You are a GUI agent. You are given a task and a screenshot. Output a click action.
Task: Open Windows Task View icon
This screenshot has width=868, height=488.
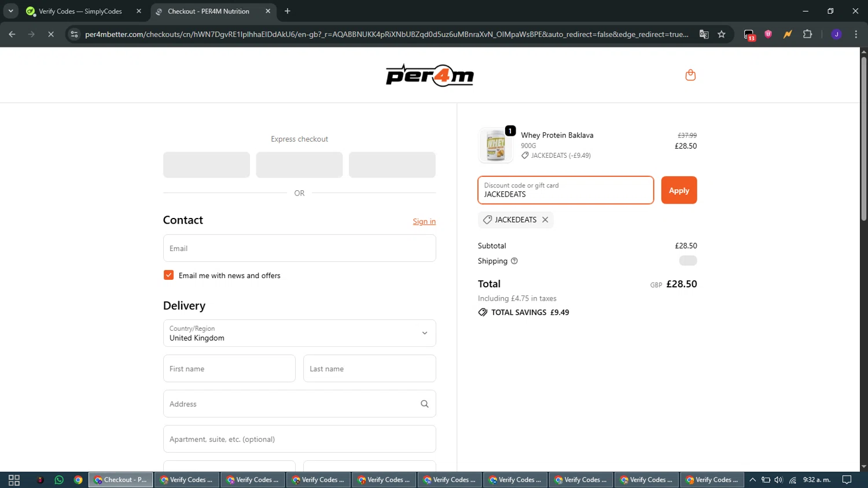14,480
